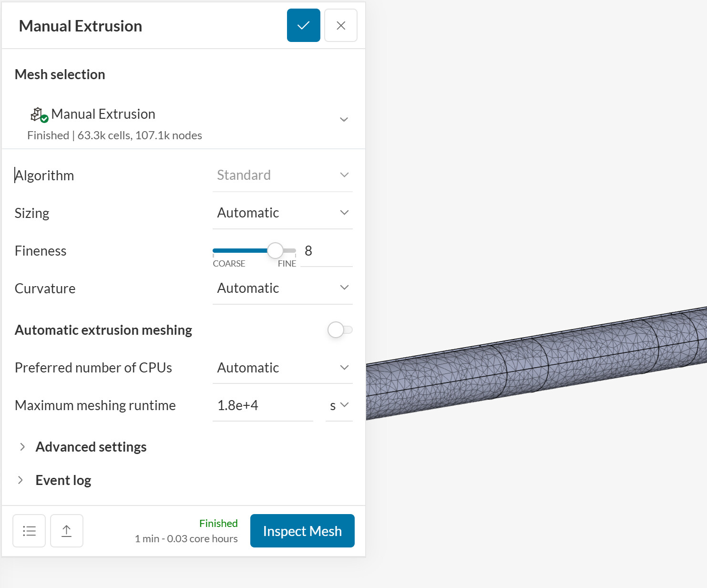Open the meshing log list icon

point(29,531)
